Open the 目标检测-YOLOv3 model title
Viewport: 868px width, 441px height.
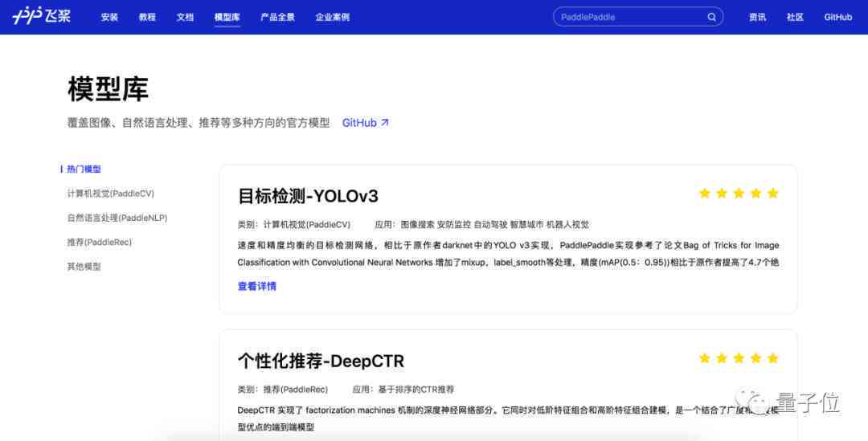point(308,196)
